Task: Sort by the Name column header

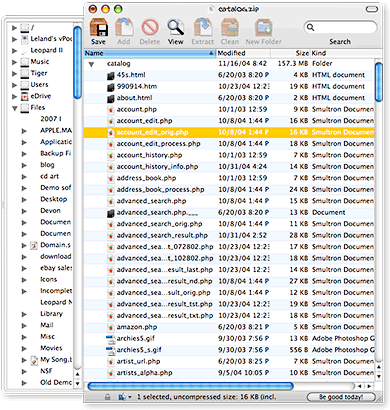Action: coord(149,53)
